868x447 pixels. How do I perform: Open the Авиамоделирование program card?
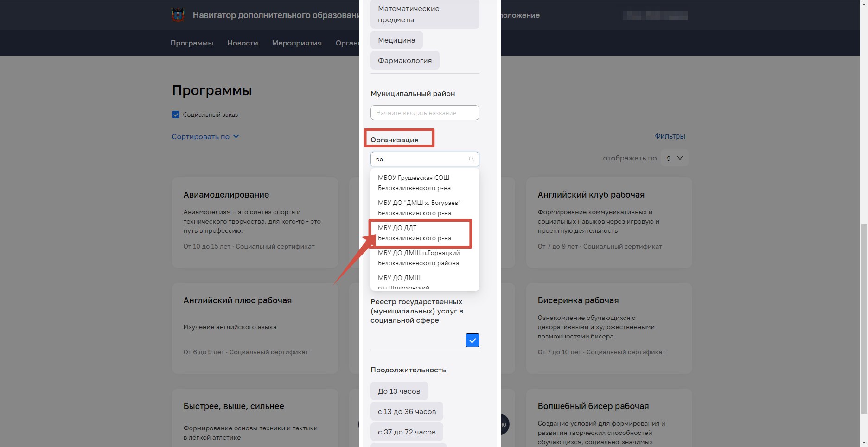pyautogui.click(x=255, y=223)
